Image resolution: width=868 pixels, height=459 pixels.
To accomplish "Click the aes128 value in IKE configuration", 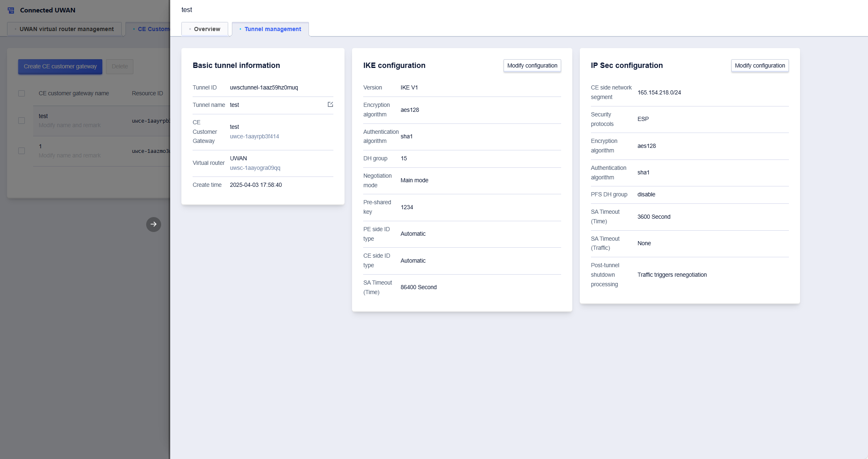I will (410, 110).
